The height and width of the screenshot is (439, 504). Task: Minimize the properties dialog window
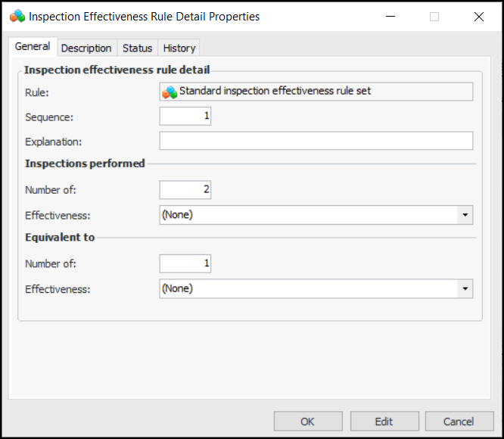[390, 16]
